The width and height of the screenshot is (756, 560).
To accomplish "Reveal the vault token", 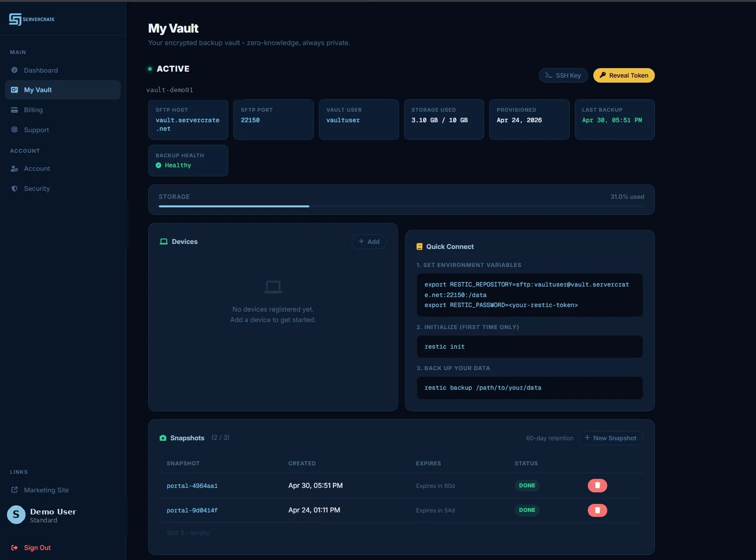I will 624,75.
